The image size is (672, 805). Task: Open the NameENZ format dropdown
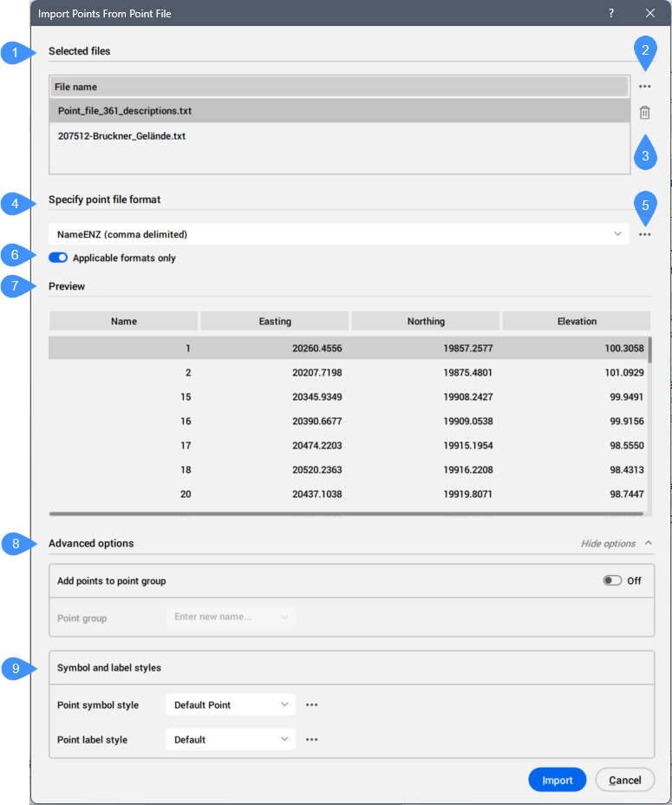(x=339, y=234)
